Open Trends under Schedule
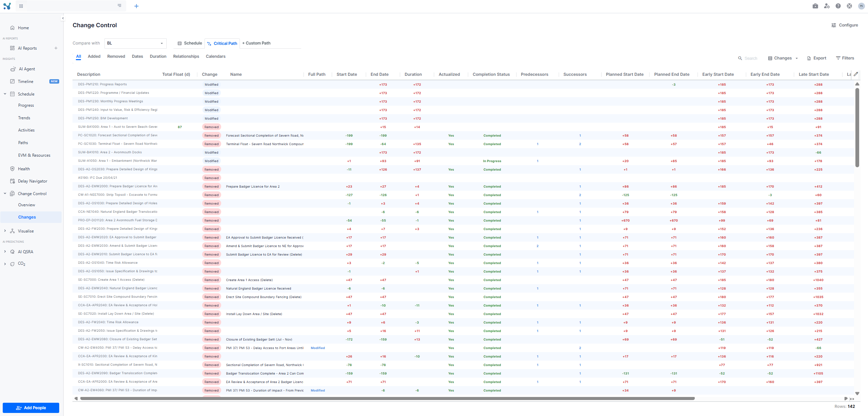 coord(24,118)
